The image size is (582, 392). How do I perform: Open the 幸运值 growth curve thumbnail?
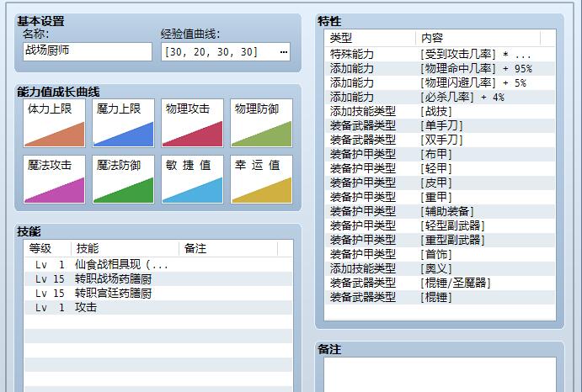click(261, 179)
